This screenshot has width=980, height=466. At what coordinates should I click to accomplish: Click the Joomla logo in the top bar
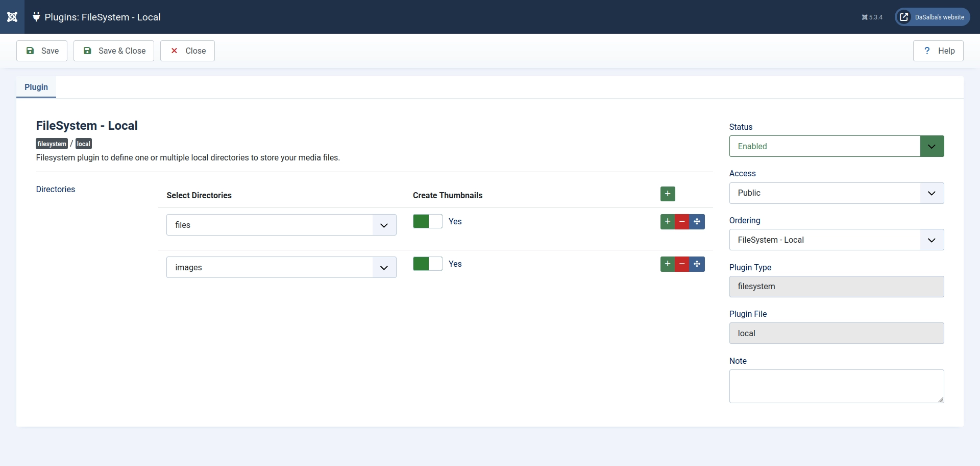(x=12, y=17)
